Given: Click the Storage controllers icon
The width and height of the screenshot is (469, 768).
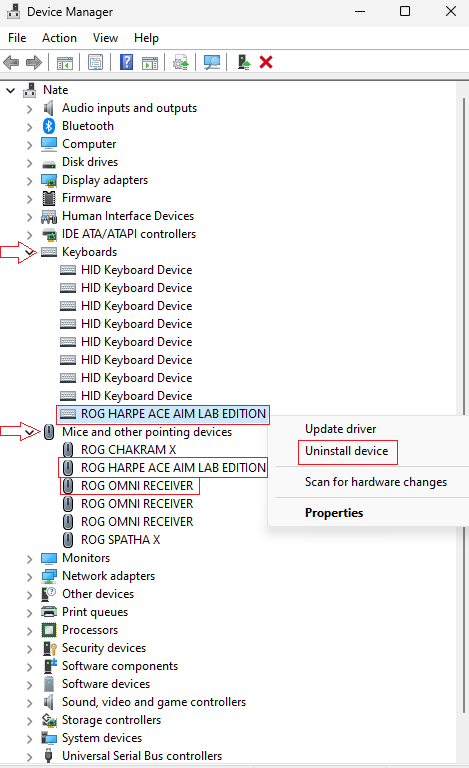Looking at the screenshot, I should (x=49, y=720).
